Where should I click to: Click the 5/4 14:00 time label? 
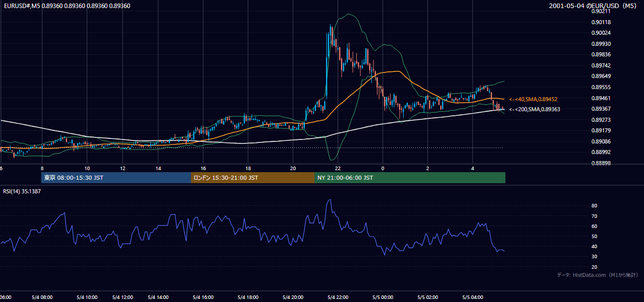click(158, 297)
